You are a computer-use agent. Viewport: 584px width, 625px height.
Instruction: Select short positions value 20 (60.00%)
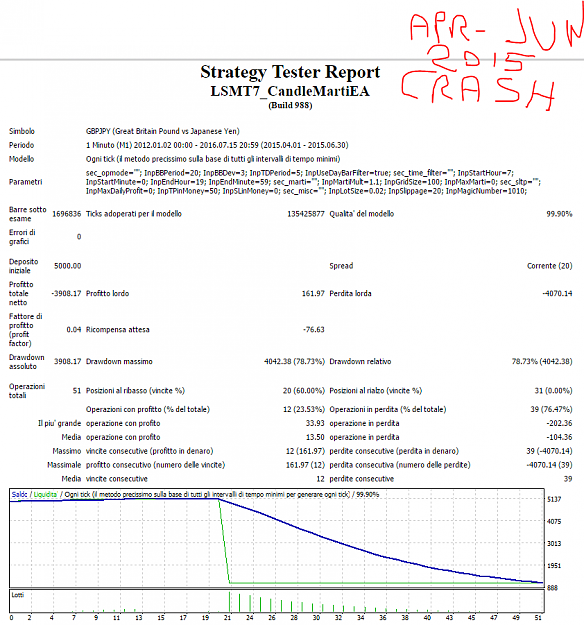click(304, 391)
